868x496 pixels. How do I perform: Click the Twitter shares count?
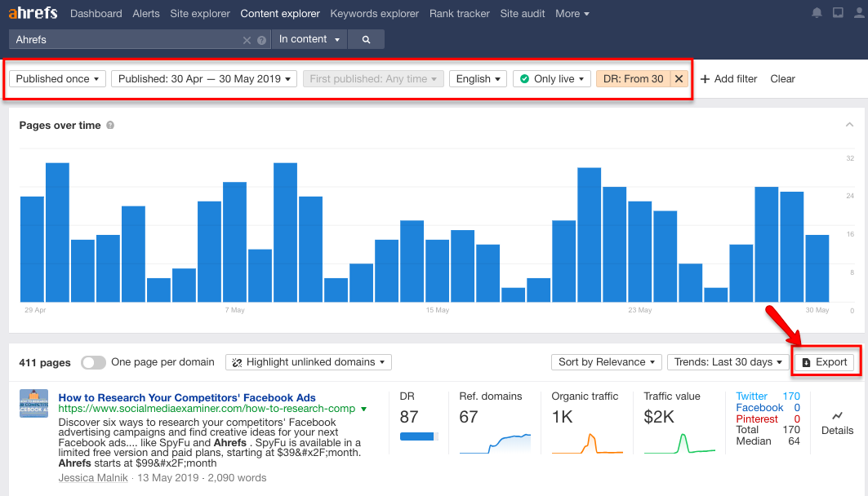pyautogui.click(x=791, y=396)
